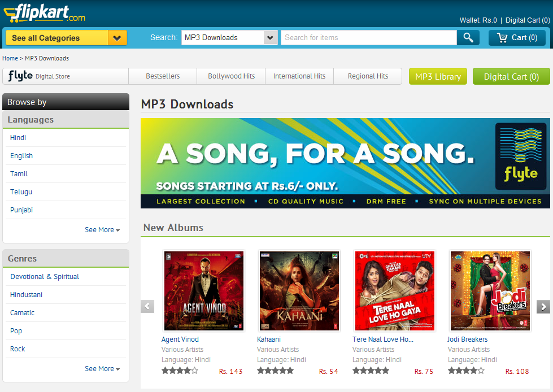This screenshot has width=553, height=392.
Task: Open the MP3 Library button
Action: [438, 76]
